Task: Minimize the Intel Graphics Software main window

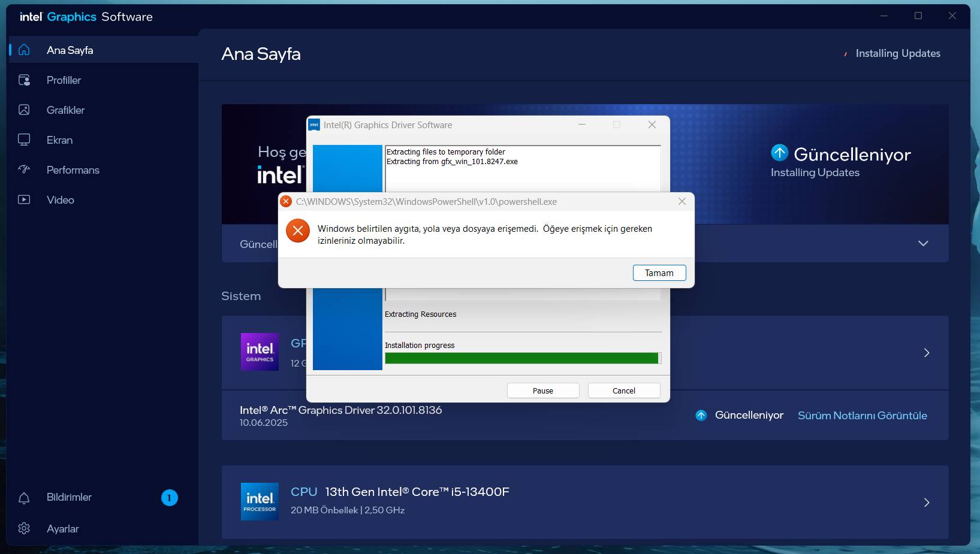Action: tap(884, 16)
